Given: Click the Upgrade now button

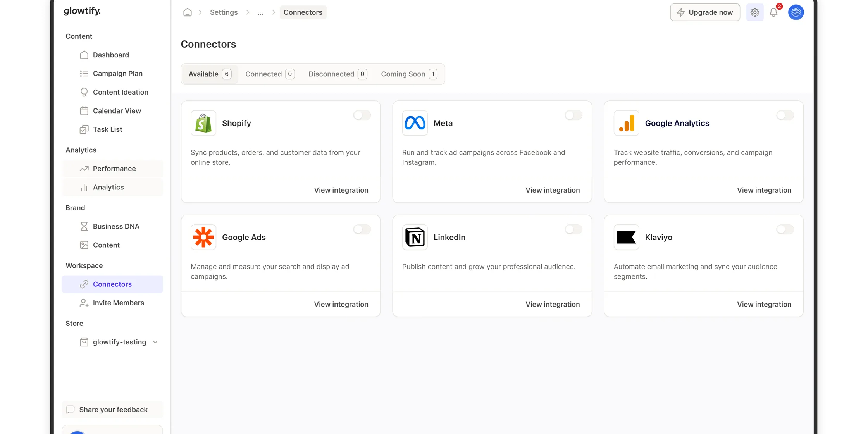Looking at the screenshot, I should [705, 12].
